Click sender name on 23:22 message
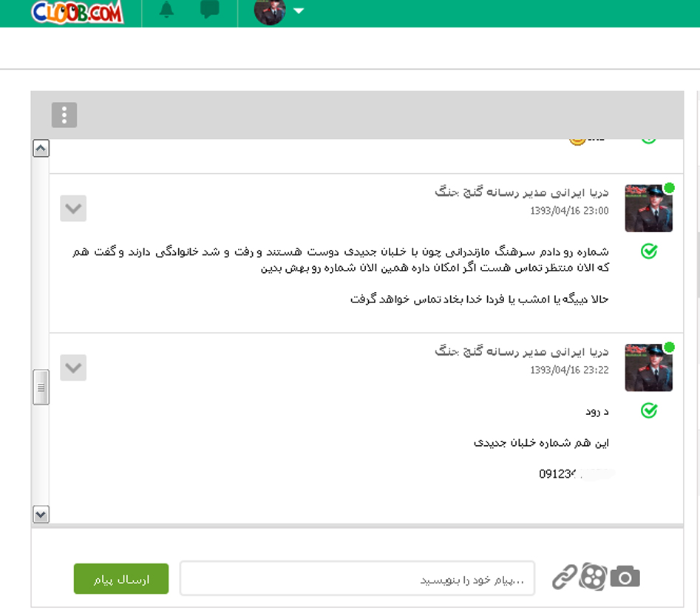This screenshot has width=700, height=613. tap(521, 351)
